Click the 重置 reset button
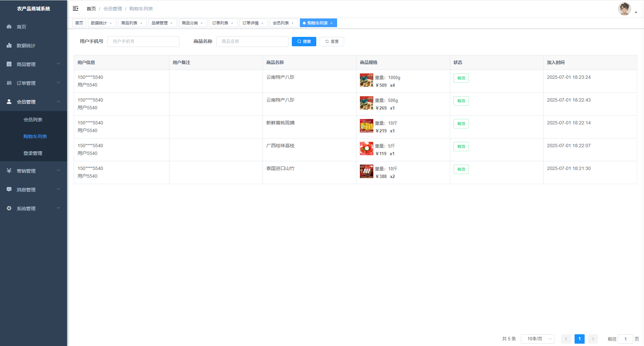644x346 pixels. pos(332,42)
